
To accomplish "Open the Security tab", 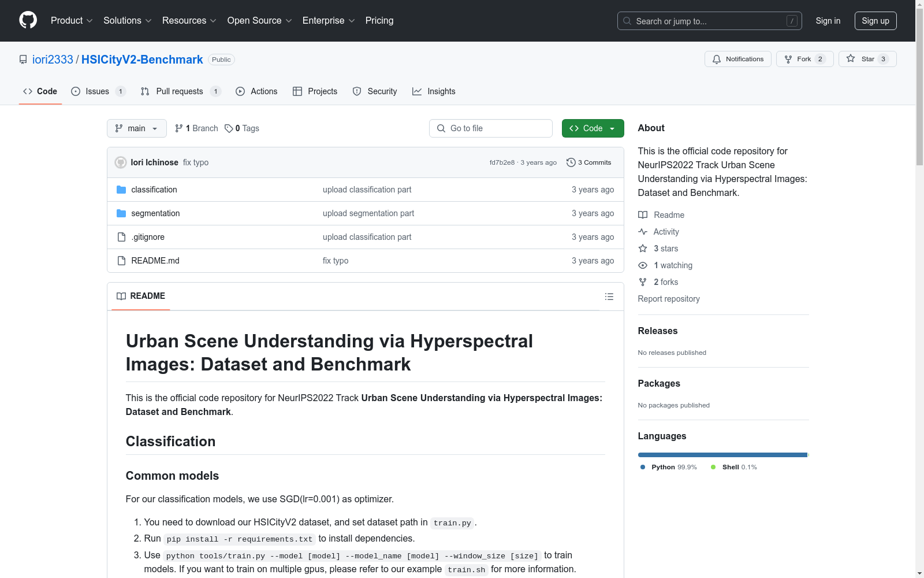I will tap(375, 91).
